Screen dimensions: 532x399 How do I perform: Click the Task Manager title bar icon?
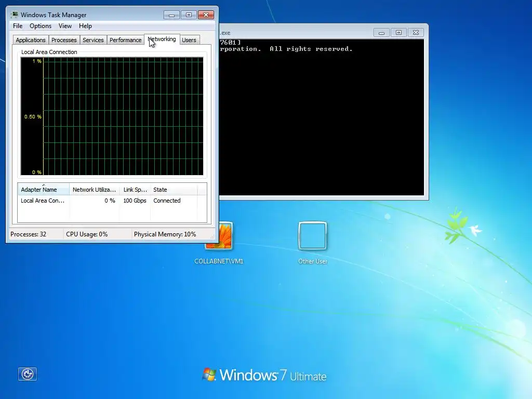click(14, 15)
